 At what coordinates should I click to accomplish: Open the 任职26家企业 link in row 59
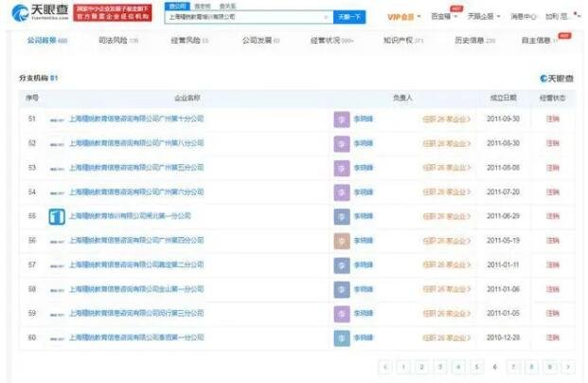click(446, 314)
